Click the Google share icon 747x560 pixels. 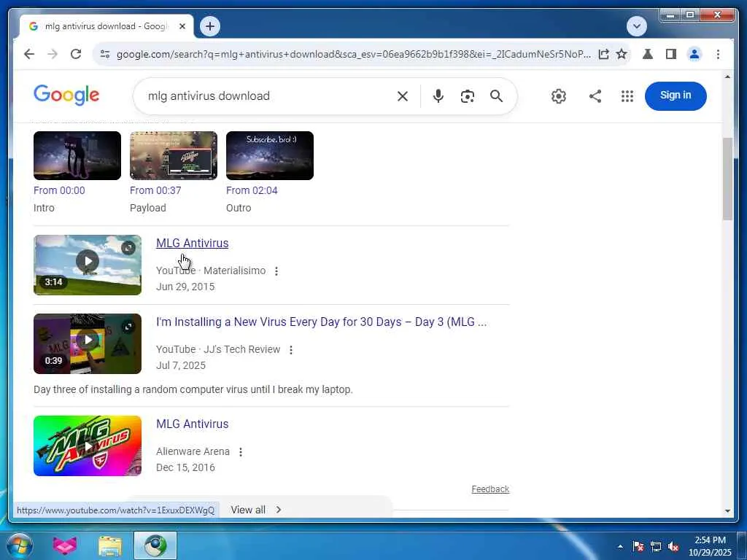coord(595,96)
